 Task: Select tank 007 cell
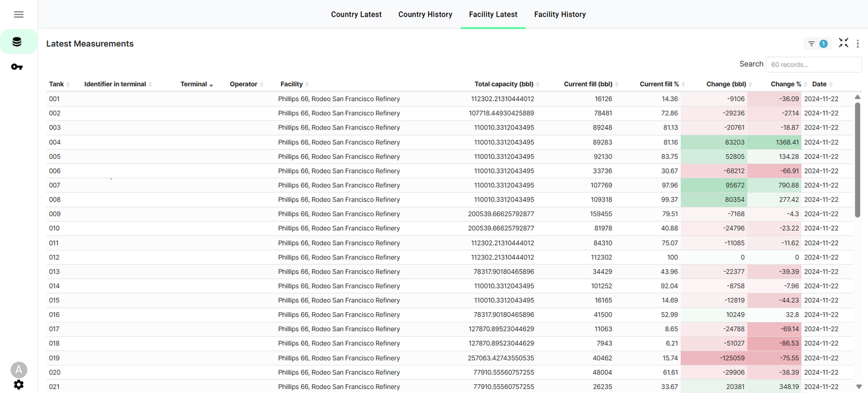tap(54, 185)
